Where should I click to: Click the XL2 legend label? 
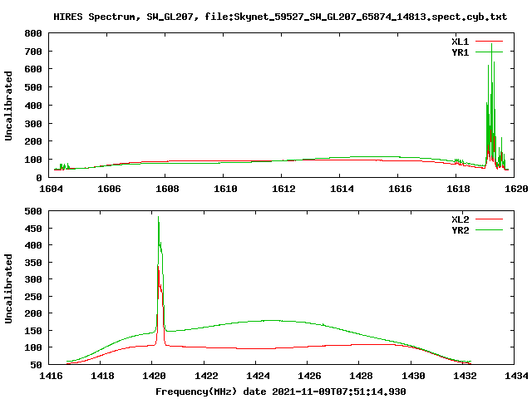(461, 219)
